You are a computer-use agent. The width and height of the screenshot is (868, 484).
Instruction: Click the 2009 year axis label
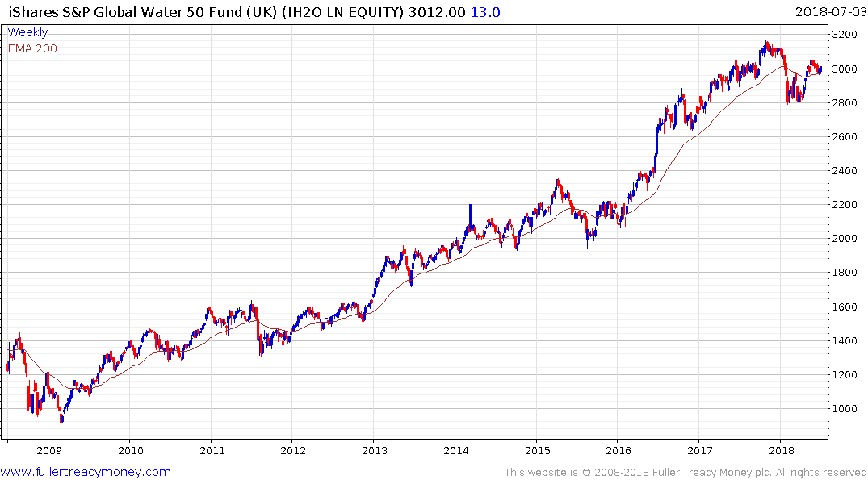coord(48,450)
